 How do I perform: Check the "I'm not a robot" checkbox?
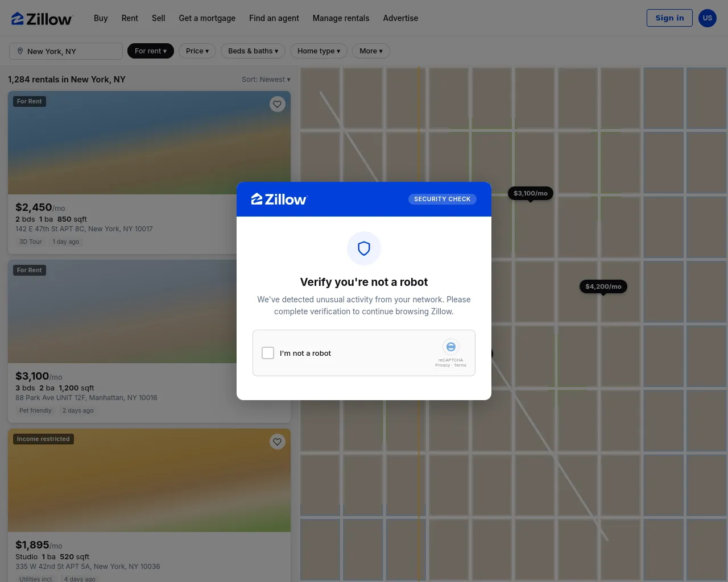point(268,353)
